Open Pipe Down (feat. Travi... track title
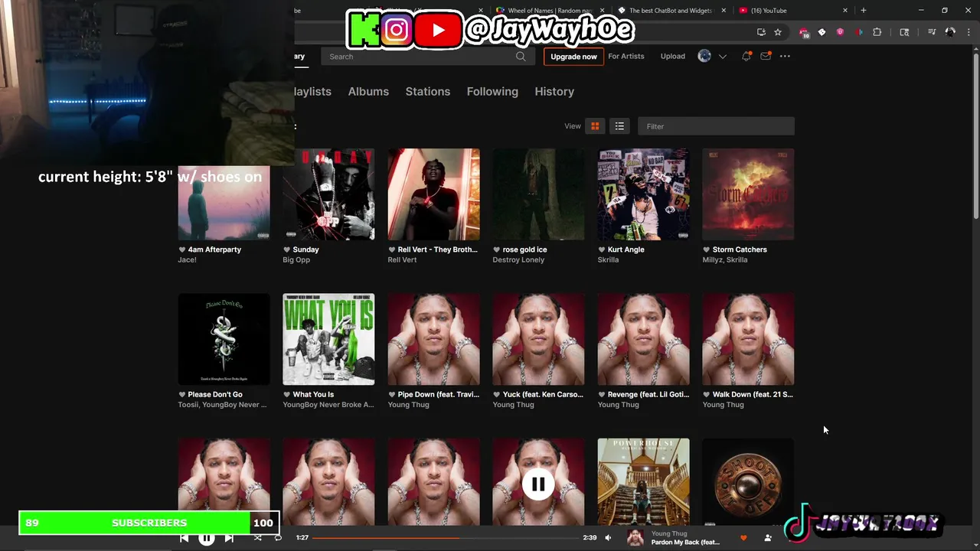The width and height of the screenshot is (980, 551). (x=439, y=395)
